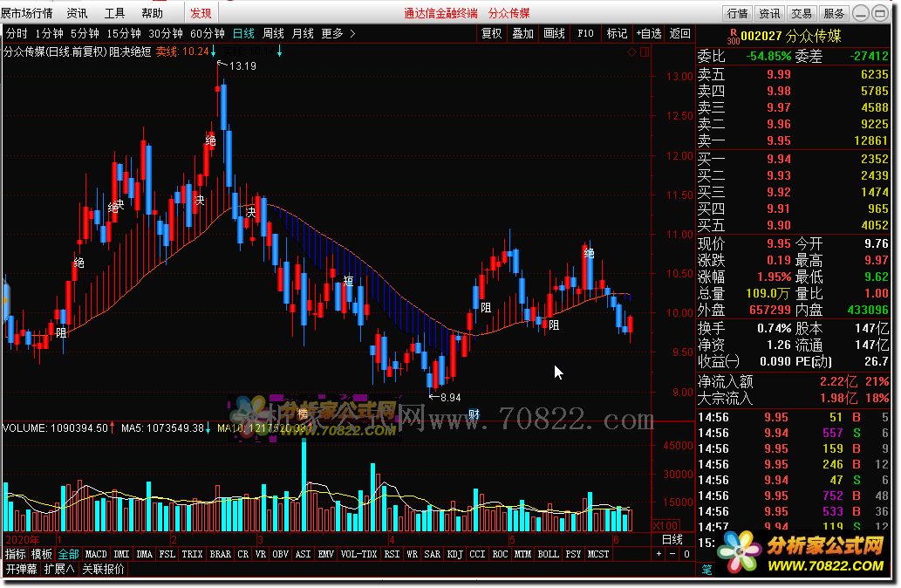
Task: Select the OBV indicator
Action: click(x=280, y=554)
